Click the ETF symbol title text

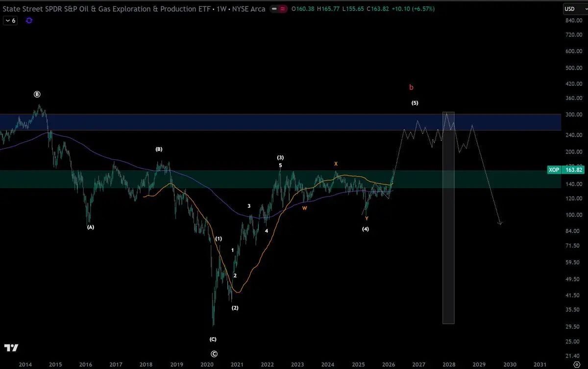(x=106, y=9)
